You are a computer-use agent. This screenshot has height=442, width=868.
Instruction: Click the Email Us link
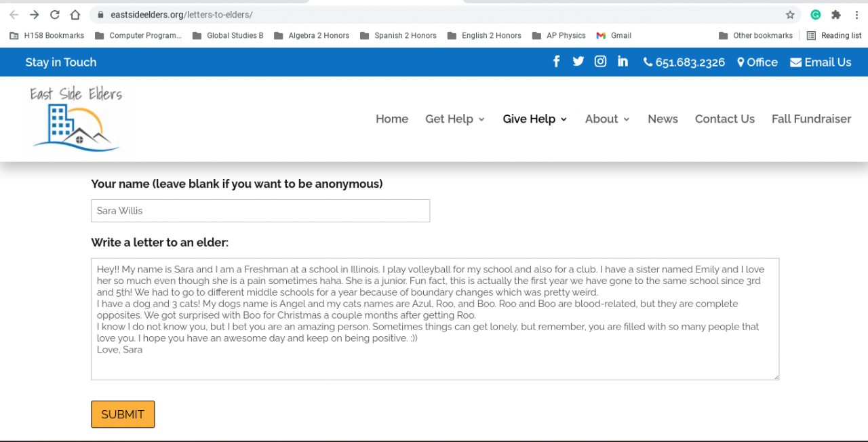pyautogui.click(x=821, y=62)
